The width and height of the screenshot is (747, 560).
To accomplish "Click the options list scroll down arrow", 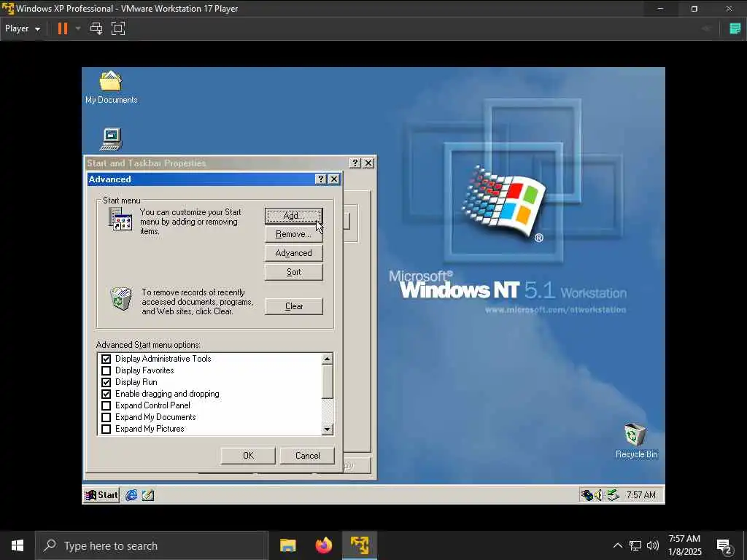I will [328, 429].
